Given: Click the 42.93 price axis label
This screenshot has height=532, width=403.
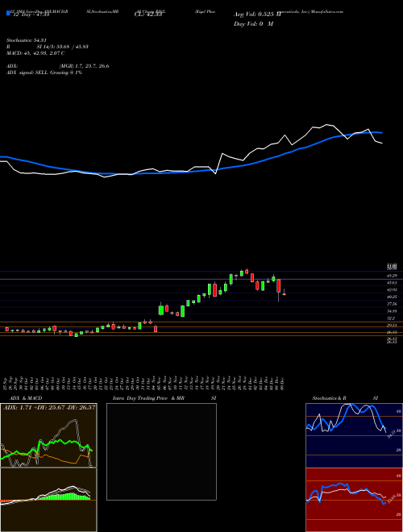Looking at the screenshot, I should tap(393, 289).
